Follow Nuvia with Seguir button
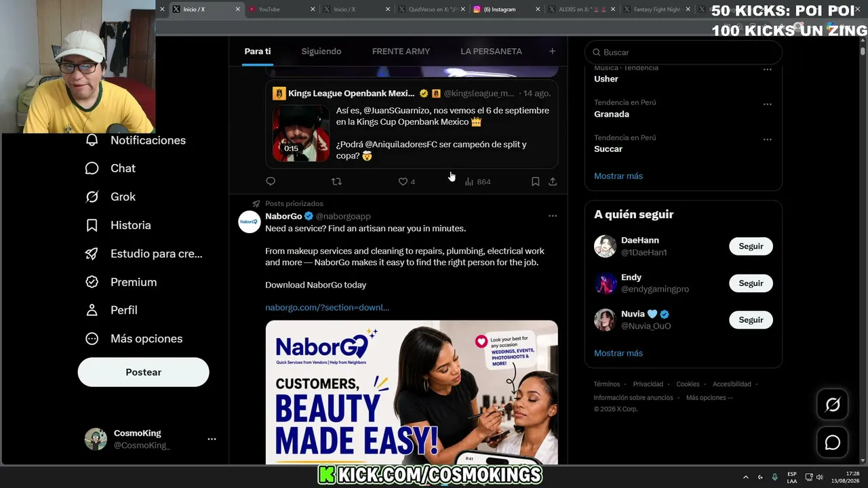Viewport: 868px width, 488px height. [751, 320]
